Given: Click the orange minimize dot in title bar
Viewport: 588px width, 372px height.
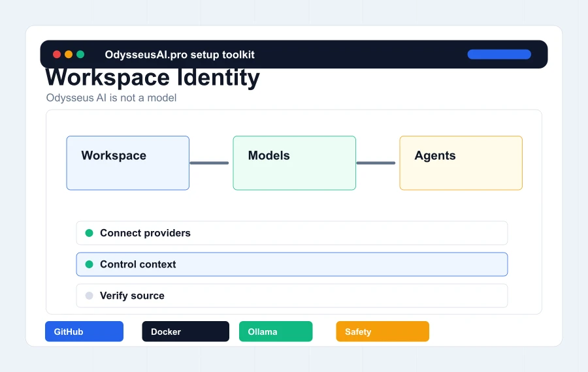Looking at the screenshot, I should 69,54.
